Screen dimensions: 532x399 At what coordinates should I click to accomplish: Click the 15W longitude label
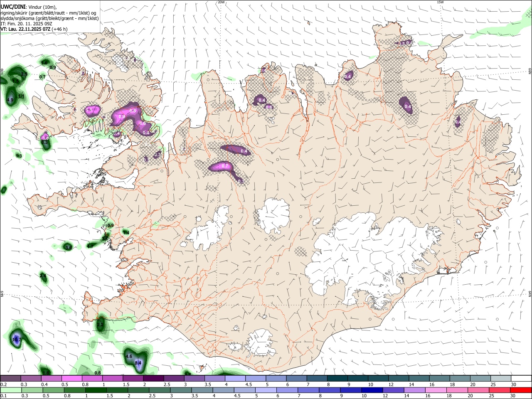[x=440, y=2]
